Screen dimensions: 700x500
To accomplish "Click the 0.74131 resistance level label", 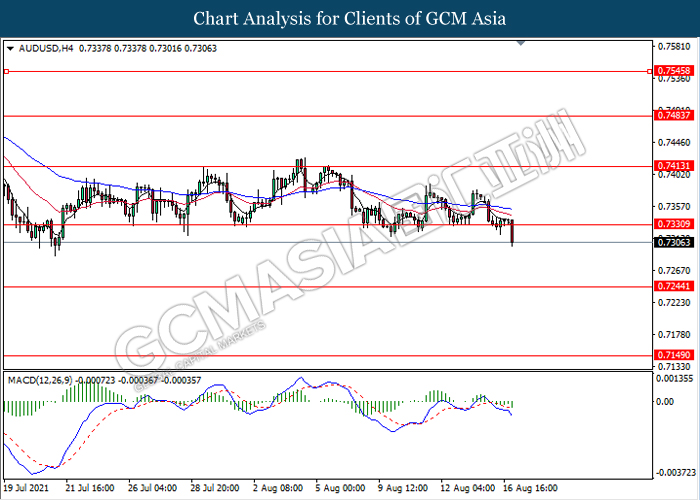I will [x=670, y=166].
